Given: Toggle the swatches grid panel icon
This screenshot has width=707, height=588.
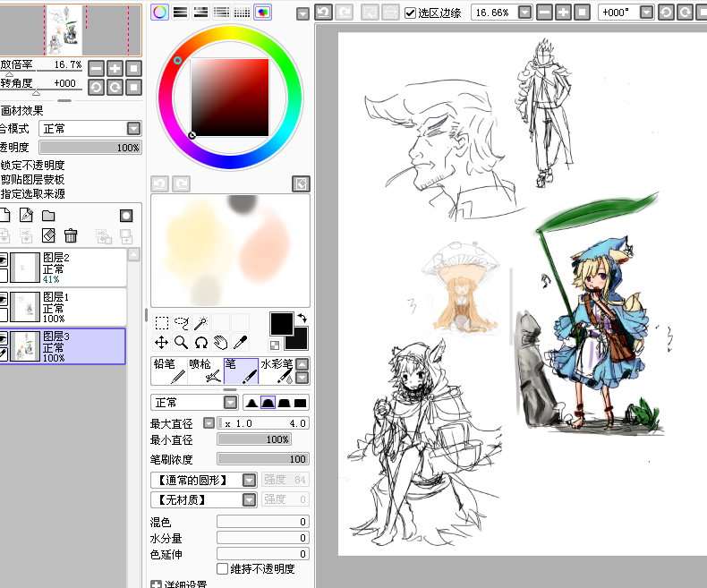Looking at the screenshot, I should click(243, 13).
